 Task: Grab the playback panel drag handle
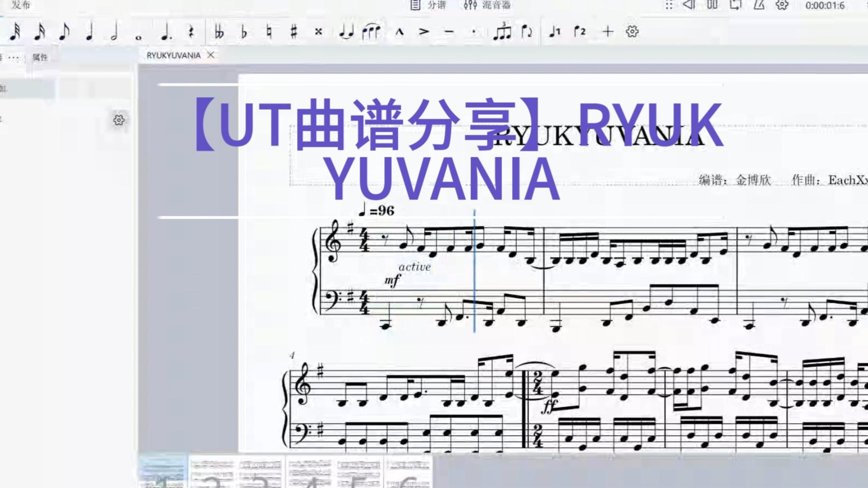coord(669,5)
